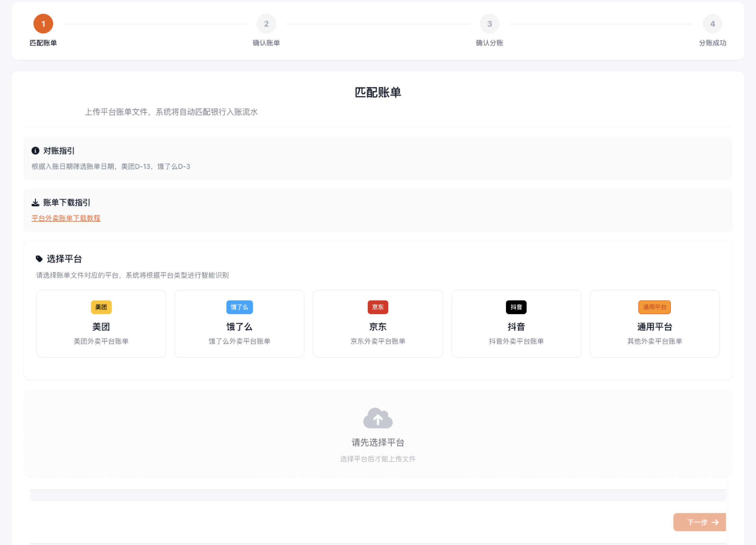This screenshot has height=545, width=756.
Task: Click the info icon beside 对账指引
Action: tap(35, 151)
